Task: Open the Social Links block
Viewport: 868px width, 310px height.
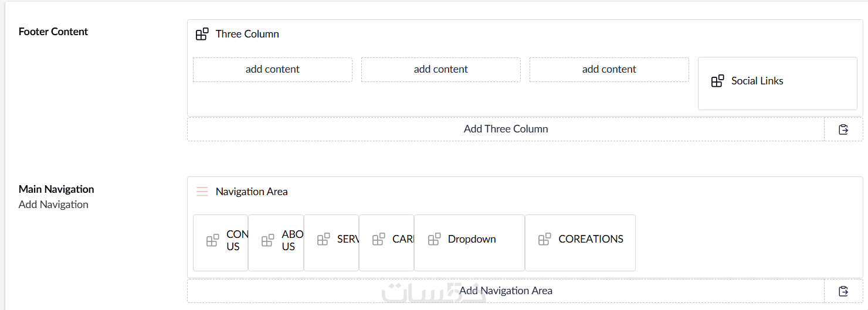Action: [757, 81]
